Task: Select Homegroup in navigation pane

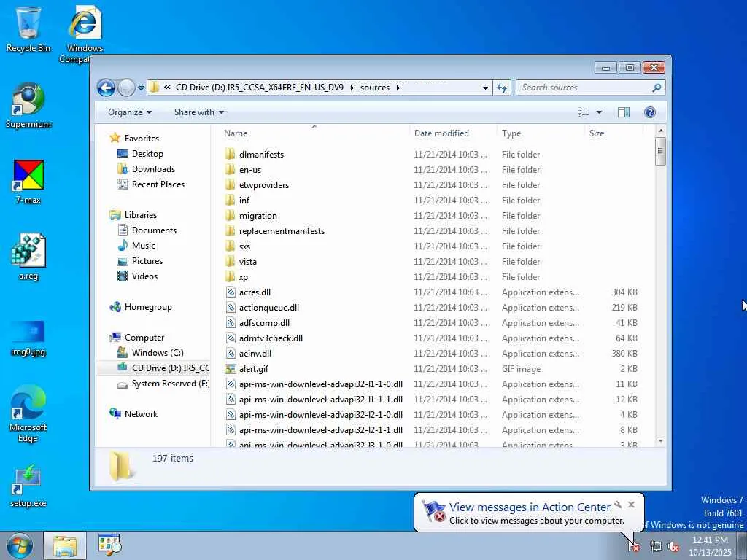Action: click(147, 307)
